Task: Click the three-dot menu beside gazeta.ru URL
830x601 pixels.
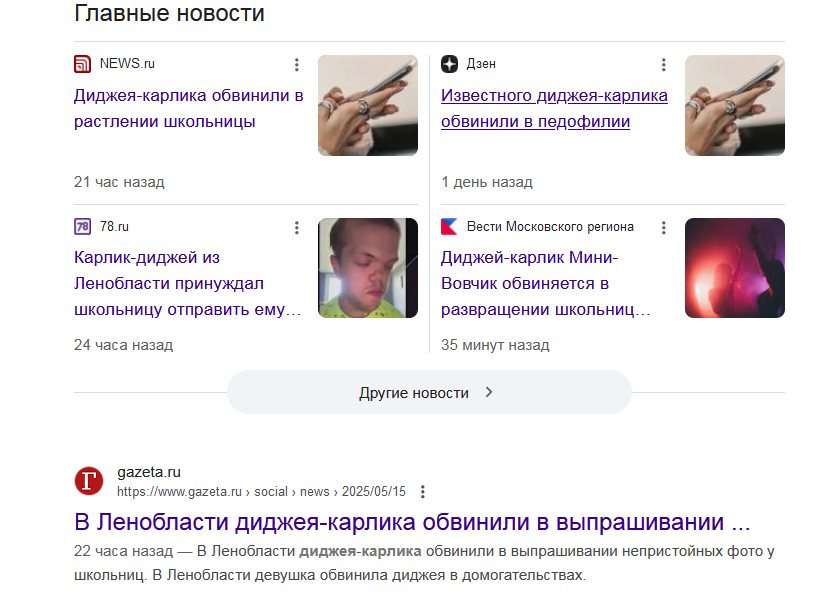Action: pyautogui.click(x=422, y=492)
